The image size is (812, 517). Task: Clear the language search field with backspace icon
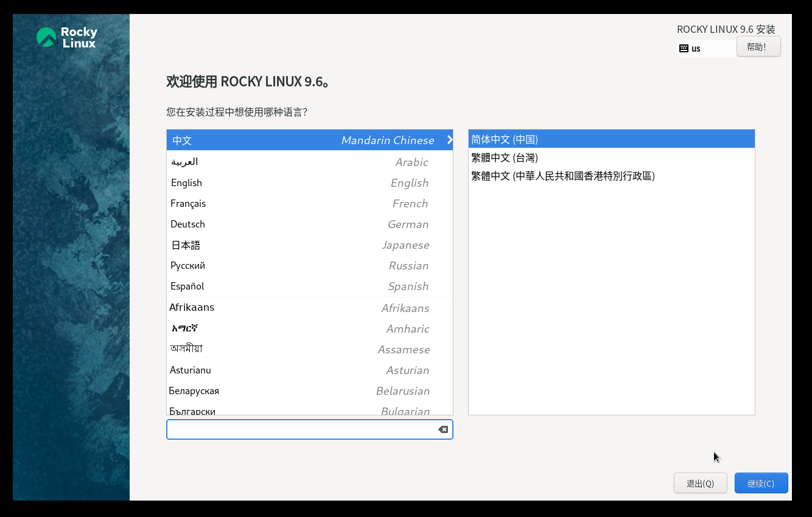[x=443, y=429]
